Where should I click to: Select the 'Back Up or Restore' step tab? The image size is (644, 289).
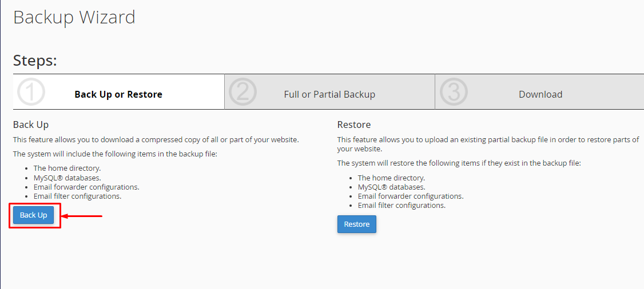118,94
